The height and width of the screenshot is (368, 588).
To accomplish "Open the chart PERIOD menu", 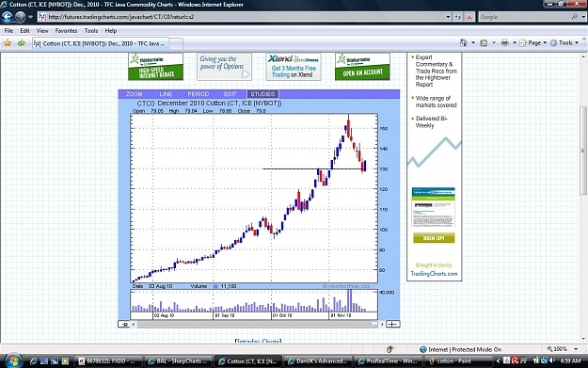I will (198, 94).
